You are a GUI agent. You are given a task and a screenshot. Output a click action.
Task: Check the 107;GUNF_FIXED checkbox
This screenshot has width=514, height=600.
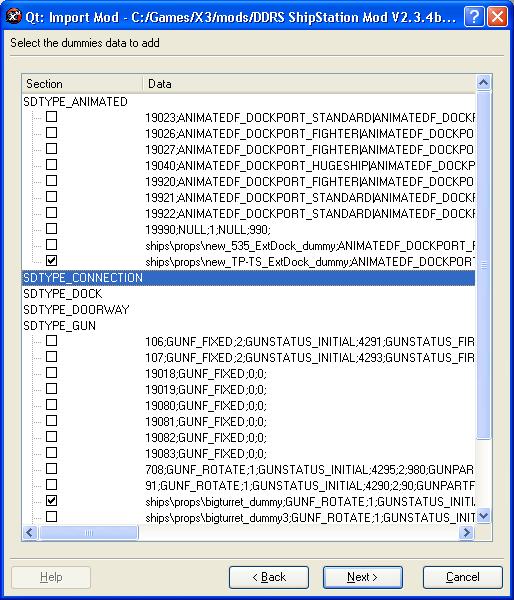coord(51,357)
